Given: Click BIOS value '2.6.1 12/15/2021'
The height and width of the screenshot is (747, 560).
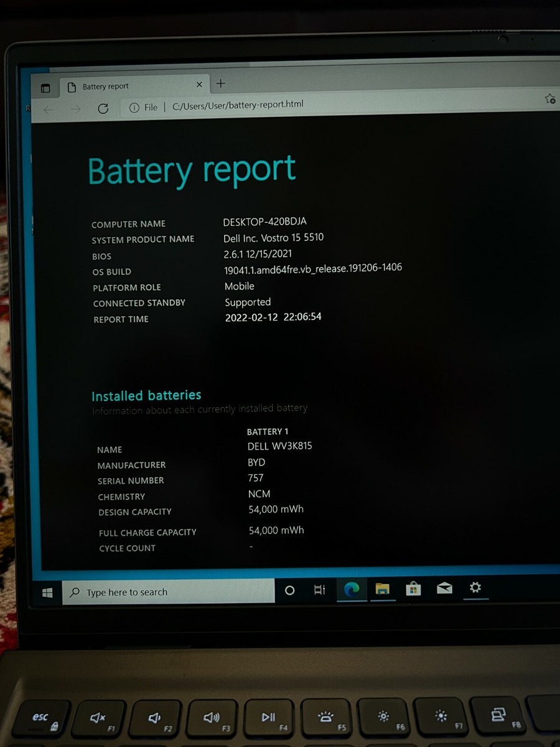Looking at the screenshot, I should [x=258, y=254].
